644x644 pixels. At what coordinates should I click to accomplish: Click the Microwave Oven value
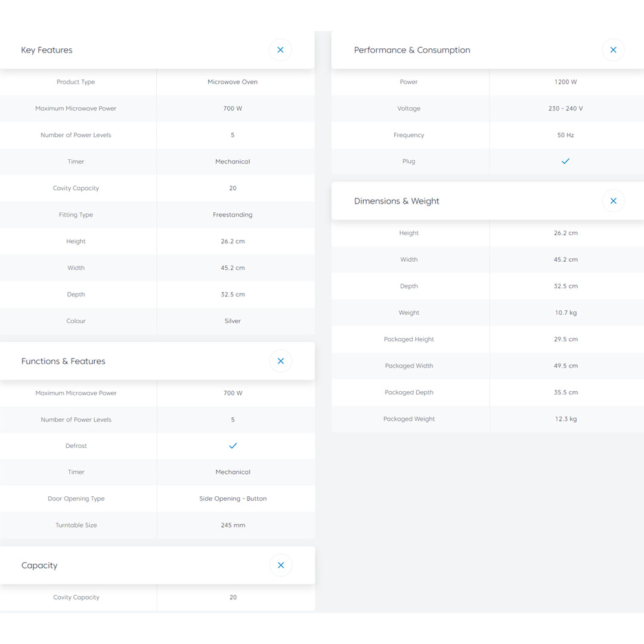[x=233, y=82]
